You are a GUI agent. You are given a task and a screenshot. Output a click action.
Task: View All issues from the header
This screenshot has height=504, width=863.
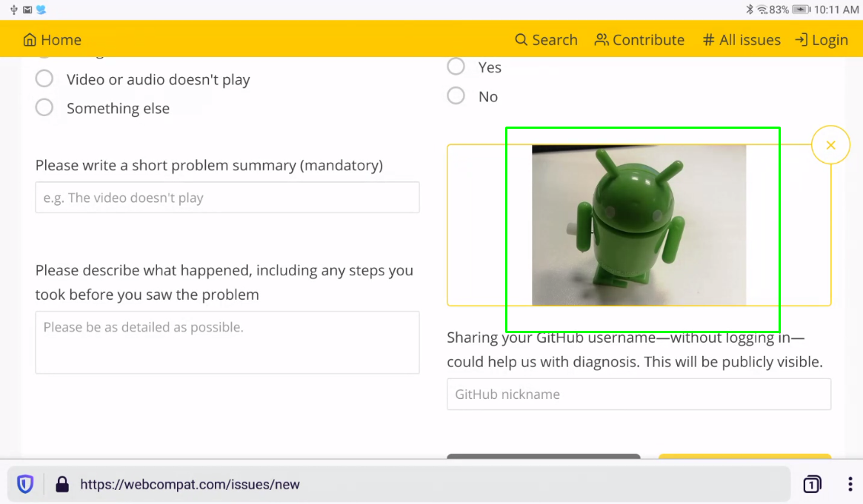coord(742,39)
